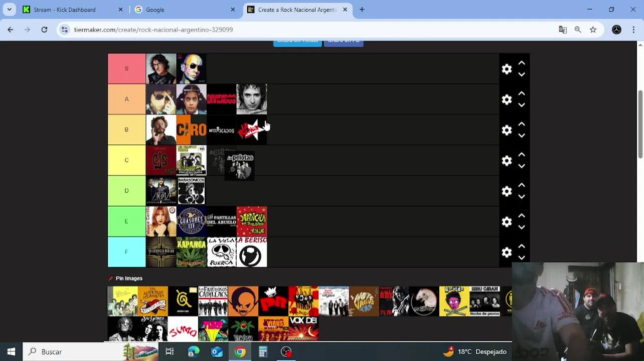Move tier C row up with arrow
This screenshot has height=361, width=644.
point(522,155)
